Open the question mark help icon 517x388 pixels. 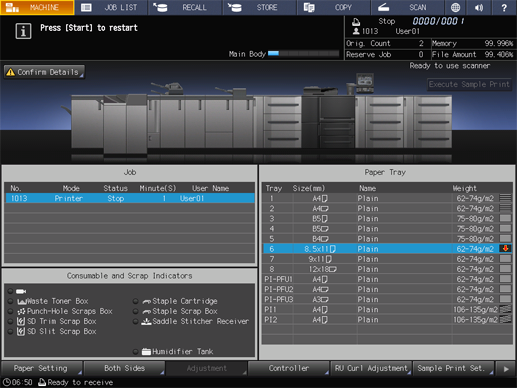[x=504, y=7]
